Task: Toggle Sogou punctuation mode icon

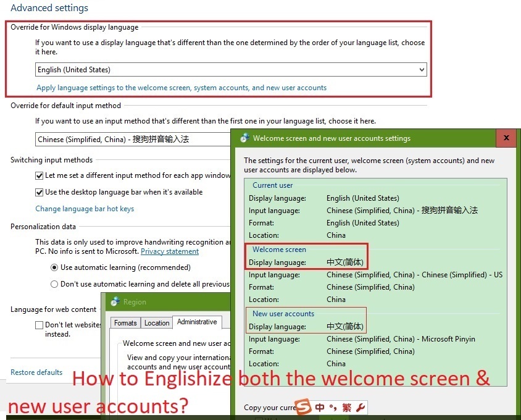Action: (333, 408)
